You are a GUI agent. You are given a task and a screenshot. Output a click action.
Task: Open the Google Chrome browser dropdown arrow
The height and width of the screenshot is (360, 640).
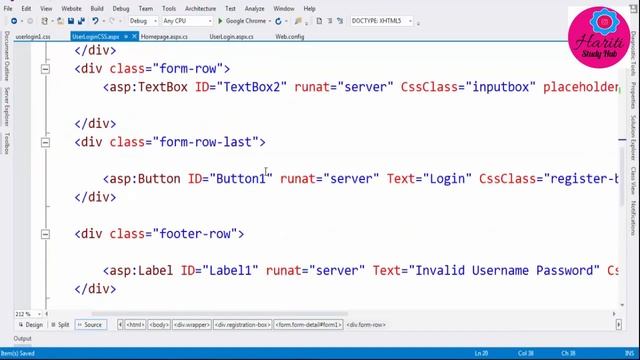pyautogui.click(x=270, y=21)
